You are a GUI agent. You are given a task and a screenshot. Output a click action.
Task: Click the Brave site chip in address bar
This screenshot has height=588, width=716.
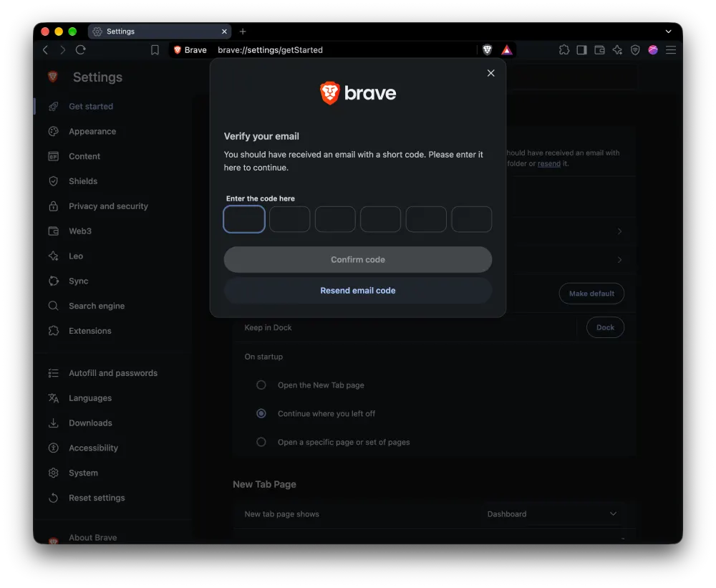190,50
